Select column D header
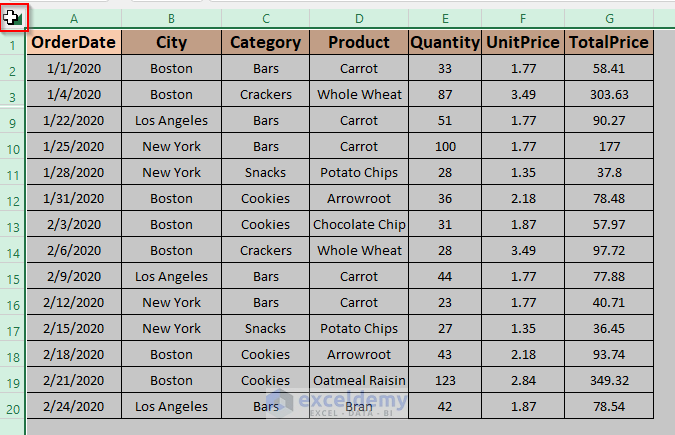 (x=359, y=18)
